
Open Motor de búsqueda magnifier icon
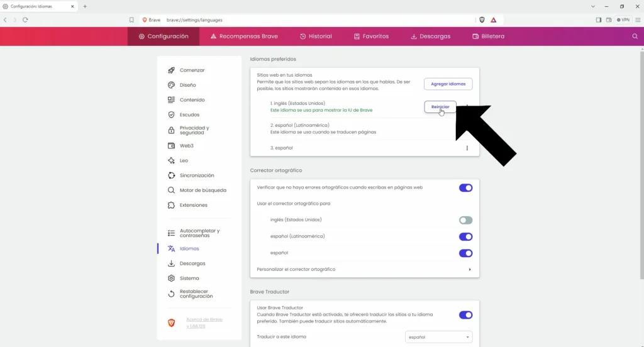pyautogui.click(x=171, y=190)
